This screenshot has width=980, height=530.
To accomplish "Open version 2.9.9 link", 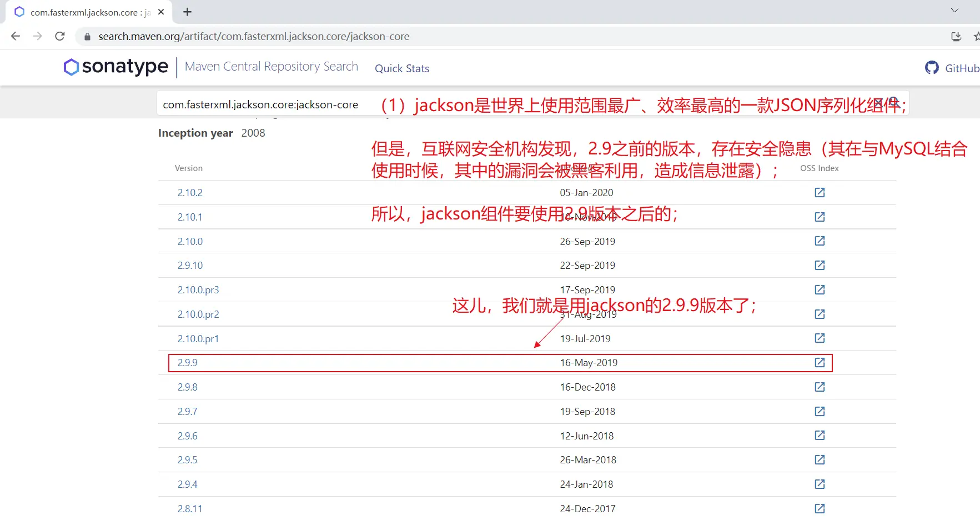I will point(188,363).
